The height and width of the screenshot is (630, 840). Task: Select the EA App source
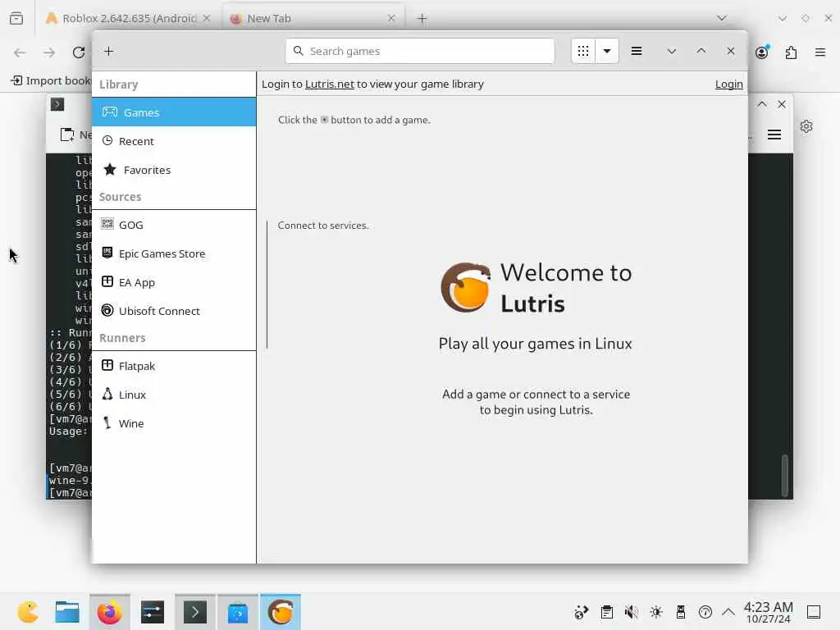click(174, 282)
